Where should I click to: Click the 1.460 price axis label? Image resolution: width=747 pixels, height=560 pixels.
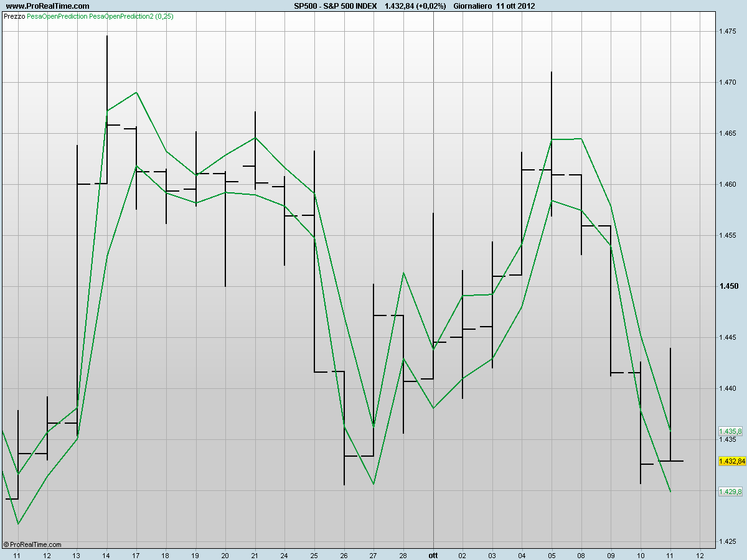[728, 184]
